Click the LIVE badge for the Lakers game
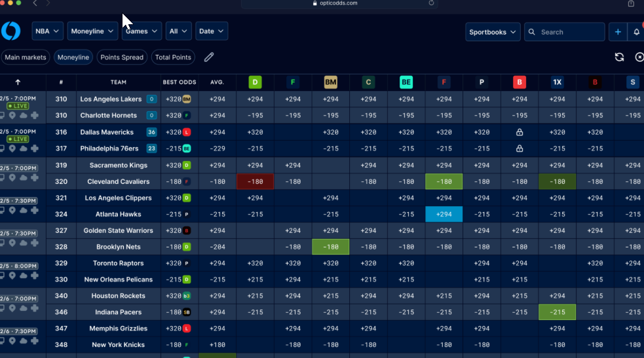The width and height of the screenshot is (644, 358). click(18, 106)
